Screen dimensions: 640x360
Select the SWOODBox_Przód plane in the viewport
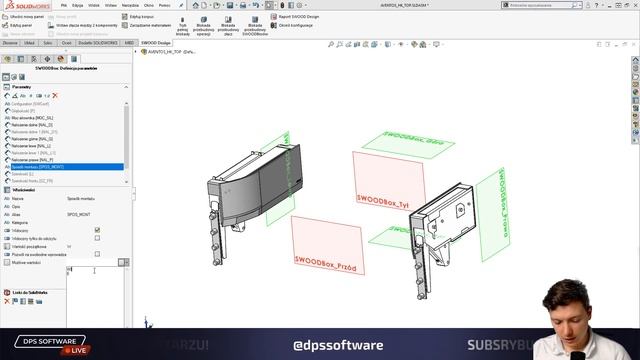[x=328, y=245]
